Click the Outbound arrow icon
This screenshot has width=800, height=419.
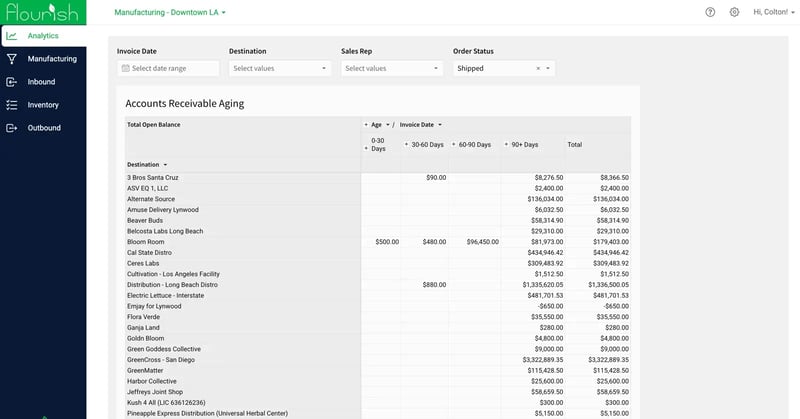12,128
